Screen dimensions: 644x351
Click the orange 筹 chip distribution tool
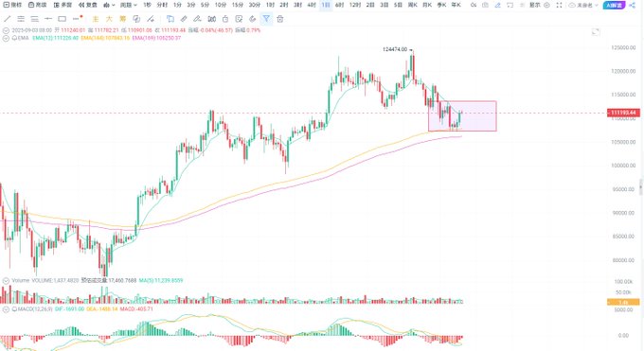point(123,19)
